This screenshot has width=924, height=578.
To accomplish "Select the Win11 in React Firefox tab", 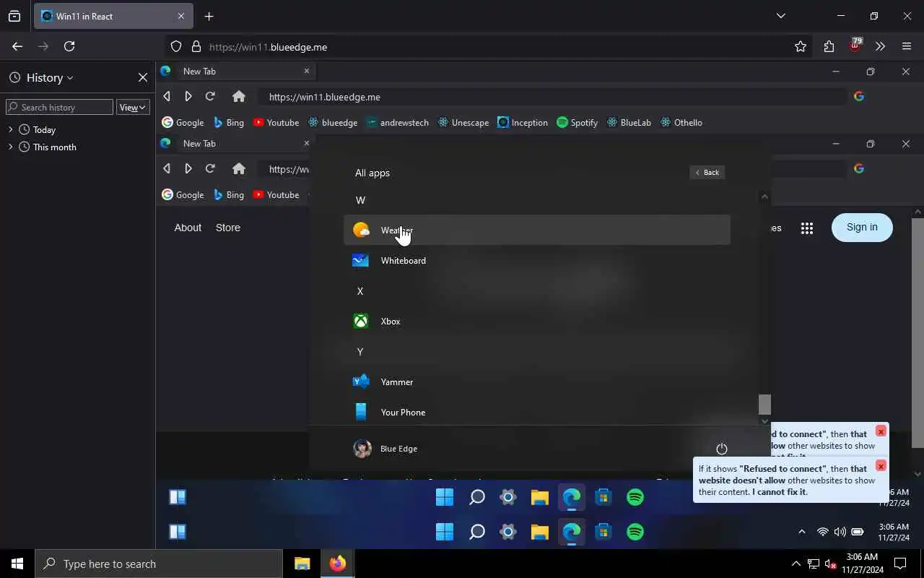I will (113, 16).
